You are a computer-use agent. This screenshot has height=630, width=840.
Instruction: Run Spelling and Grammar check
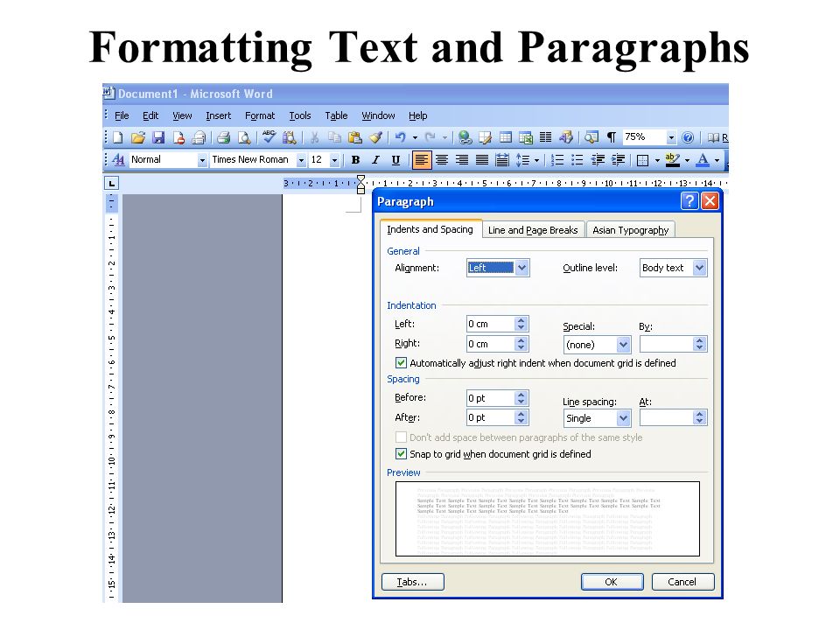click(x=269, y=137)
